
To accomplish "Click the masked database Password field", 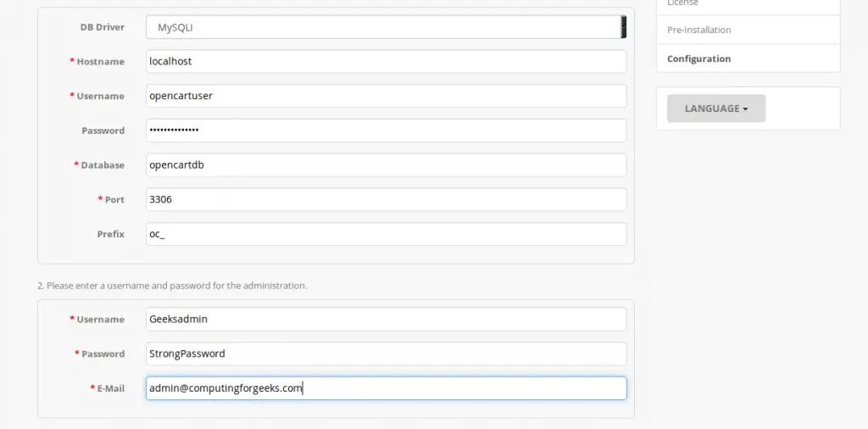I will pos(386,131).
